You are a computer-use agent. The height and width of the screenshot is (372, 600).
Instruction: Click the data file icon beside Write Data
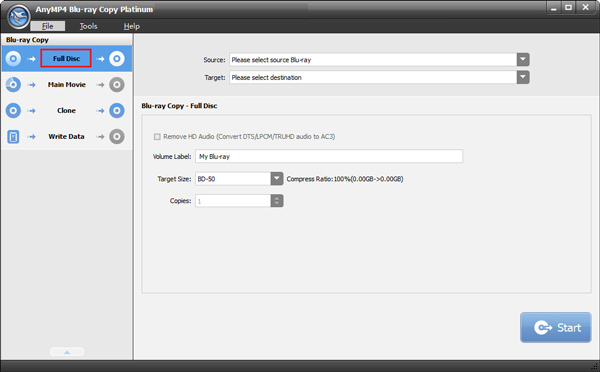(13, 137)
